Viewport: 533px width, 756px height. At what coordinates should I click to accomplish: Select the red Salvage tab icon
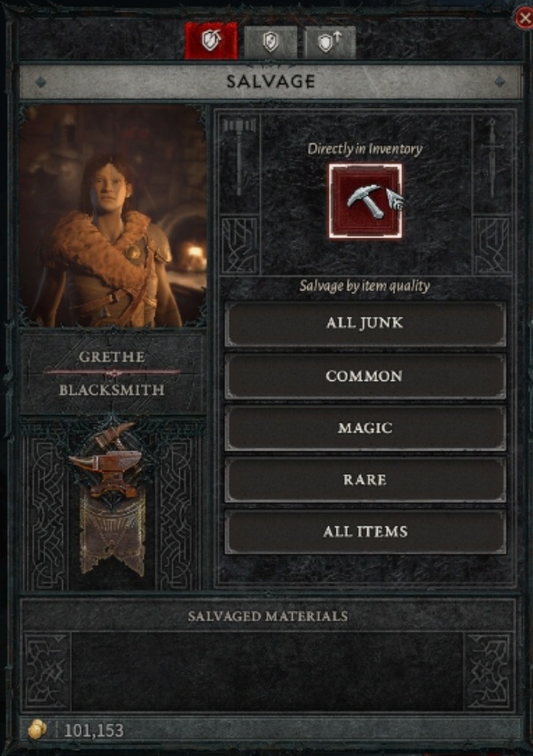point(211,41)
